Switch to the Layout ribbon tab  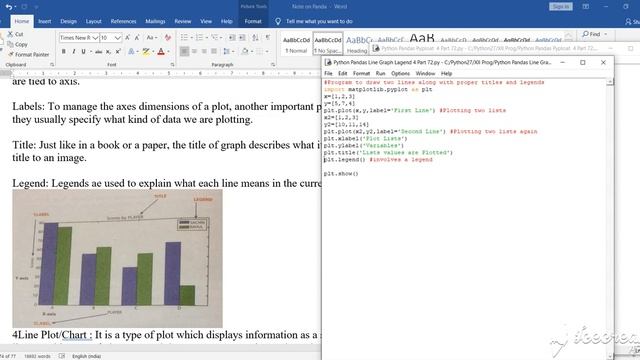coord(93,21)
